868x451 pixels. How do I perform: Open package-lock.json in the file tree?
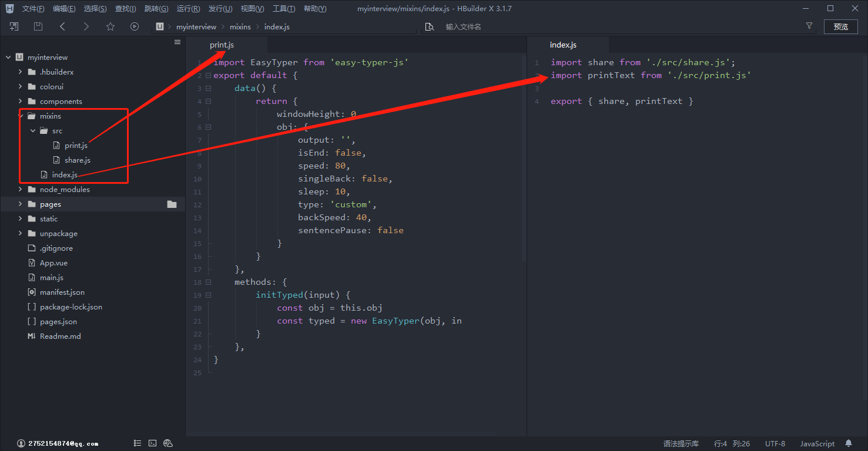71,307
